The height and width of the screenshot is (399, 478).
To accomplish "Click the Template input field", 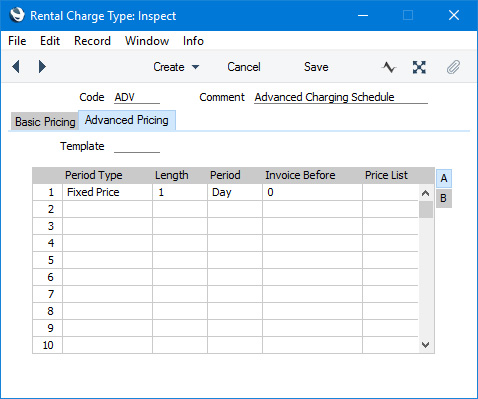I will [x=137, y=146].
